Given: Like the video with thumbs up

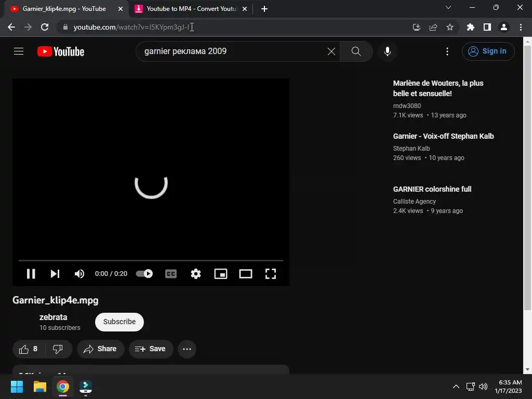Looking at the screenshot, I should 29,349.
